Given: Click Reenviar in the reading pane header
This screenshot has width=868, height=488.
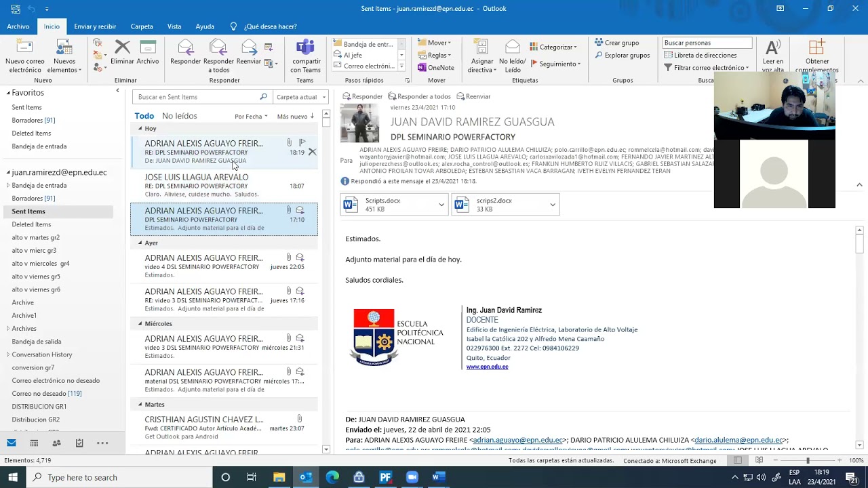Looking at the screenshot, I should 473,96.
